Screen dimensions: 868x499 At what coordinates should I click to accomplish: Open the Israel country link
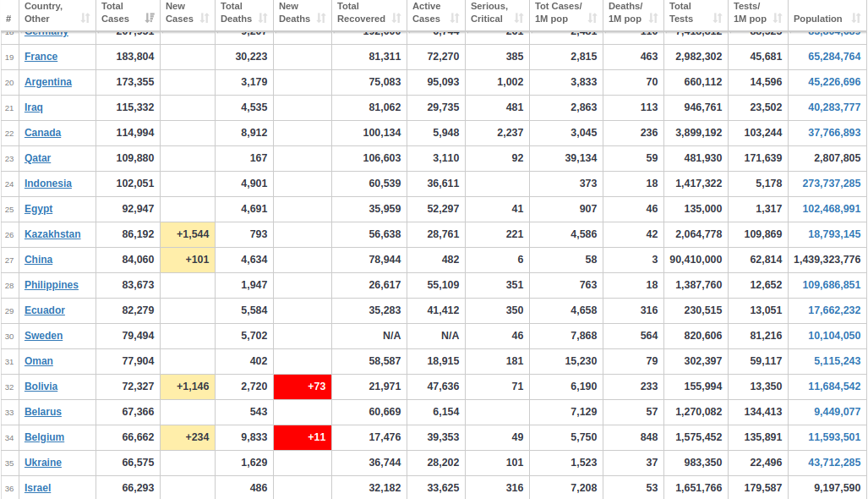point(38,488)
